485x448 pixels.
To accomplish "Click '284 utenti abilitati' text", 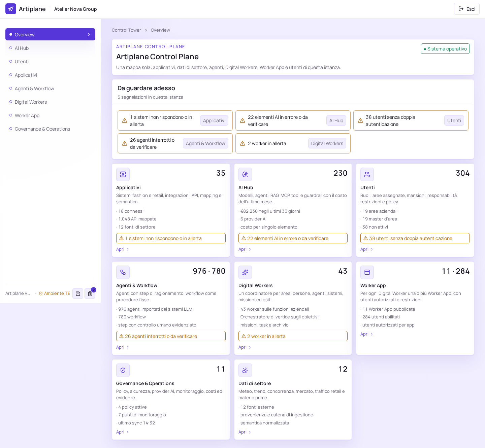I will click(381, 317).
